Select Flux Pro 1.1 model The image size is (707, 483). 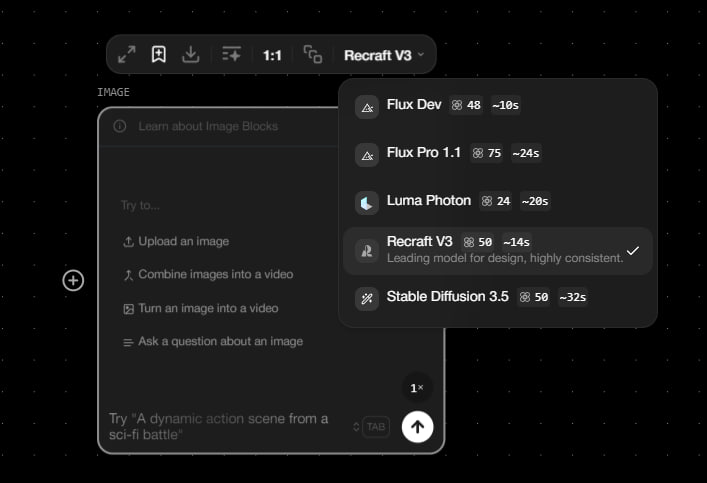(498, 154)
